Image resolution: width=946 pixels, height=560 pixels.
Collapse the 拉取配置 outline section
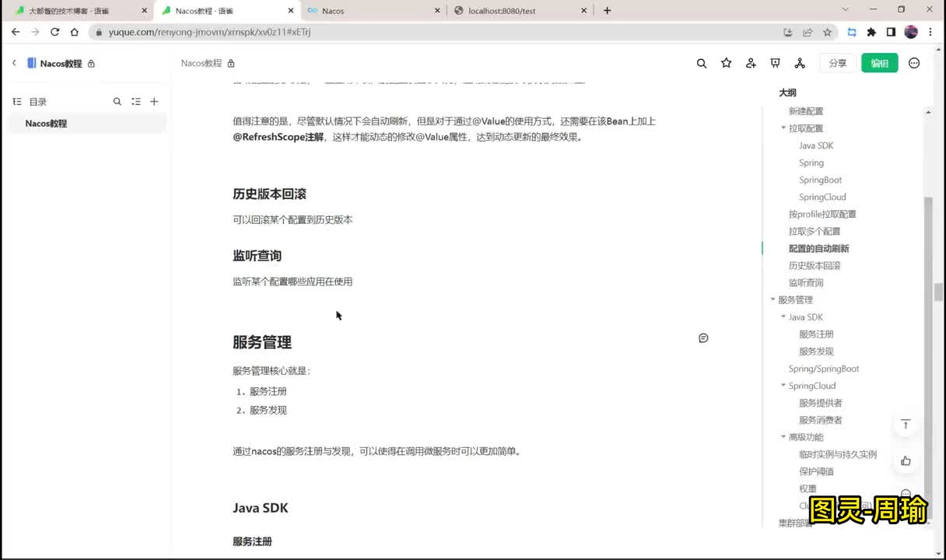(x=783, y=128)
